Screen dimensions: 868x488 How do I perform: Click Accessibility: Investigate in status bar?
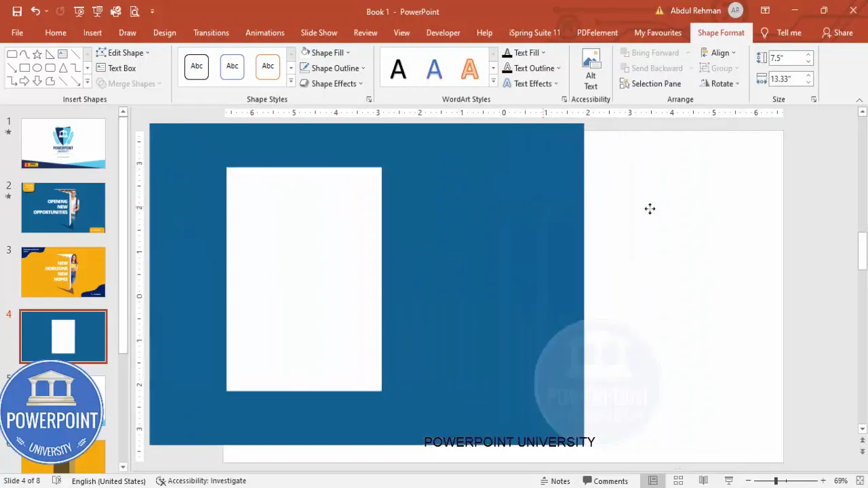point(201,481)
